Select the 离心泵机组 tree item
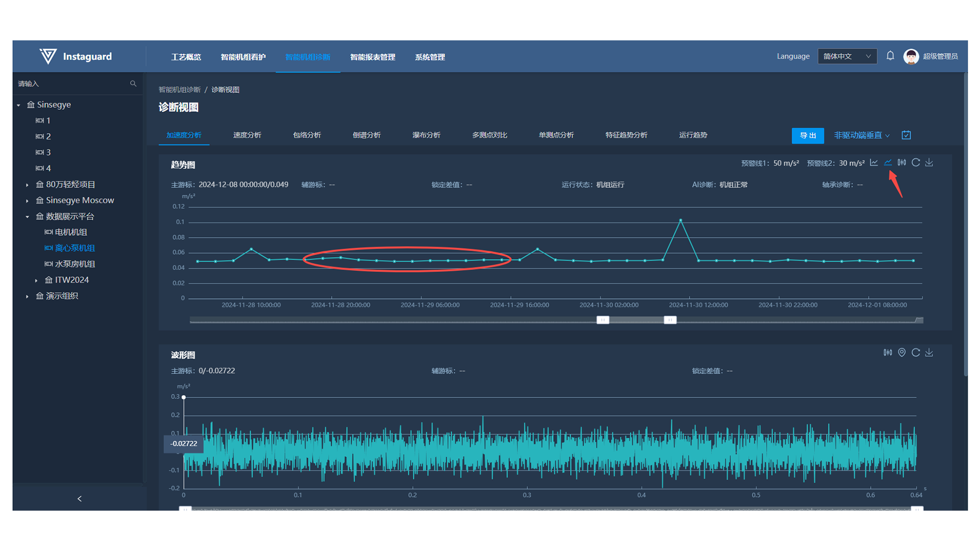 click(x=70, y=248)
